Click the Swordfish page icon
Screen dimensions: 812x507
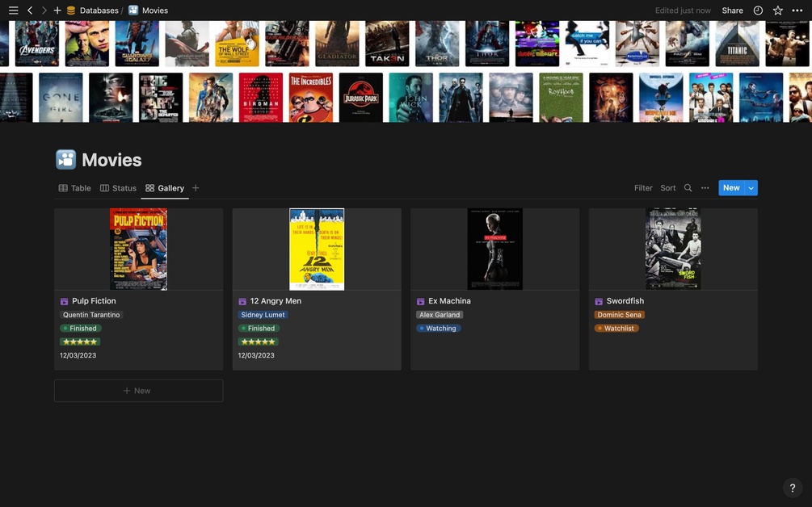point(599,301)
